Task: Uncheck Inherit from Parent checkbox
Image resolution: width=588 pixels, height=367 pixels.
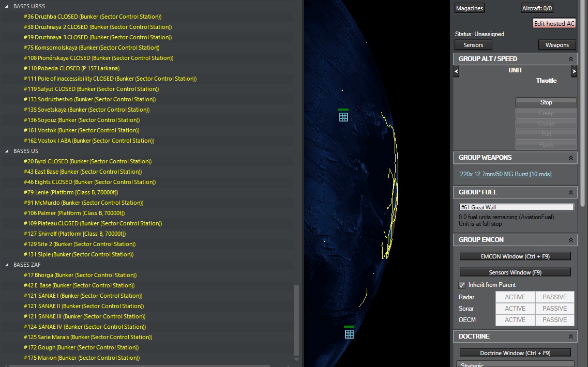Action: coord(462,285)
